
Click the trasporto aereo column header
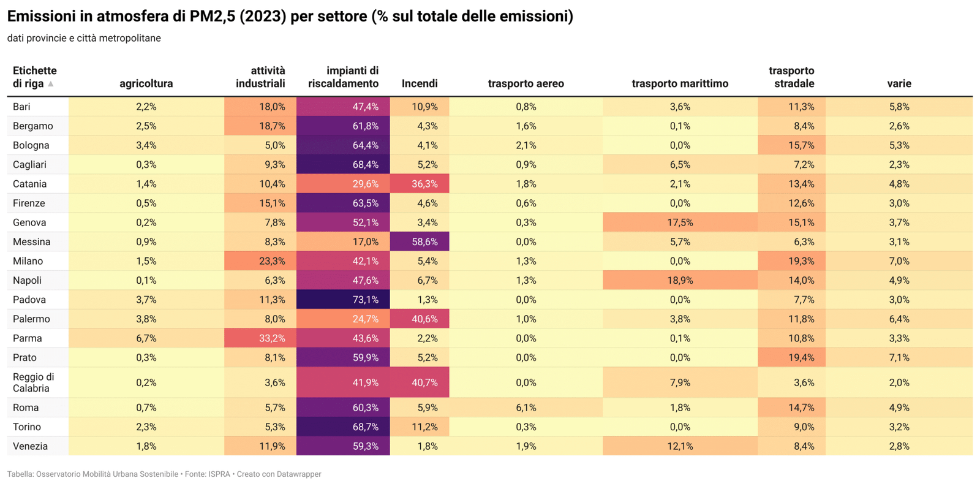click(x=526, y=83)
